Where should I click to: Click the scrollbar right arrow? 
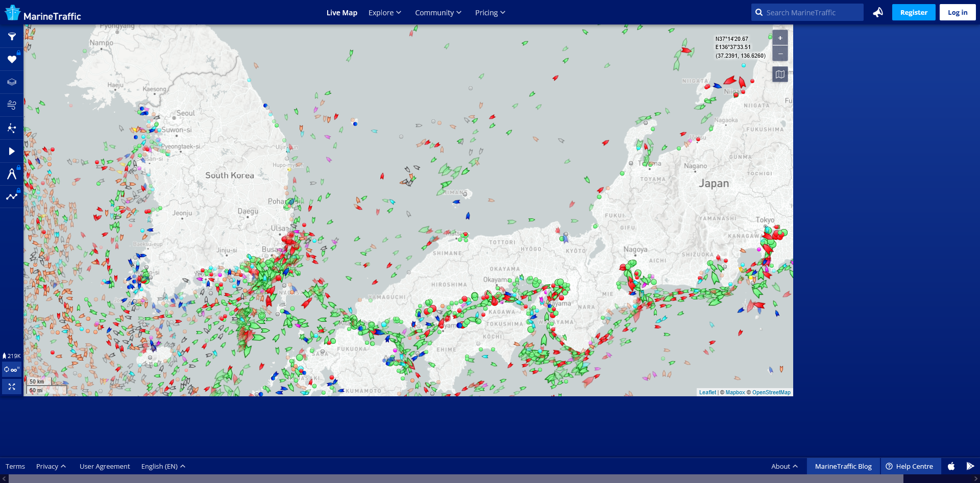(975, 479)
